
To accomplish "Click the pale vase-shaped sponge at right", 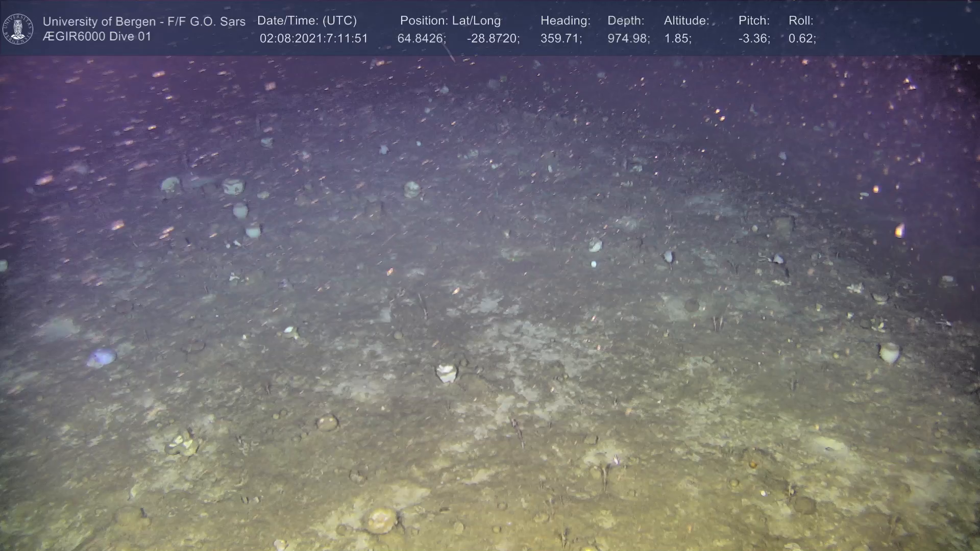I will (x=889, y=352).
